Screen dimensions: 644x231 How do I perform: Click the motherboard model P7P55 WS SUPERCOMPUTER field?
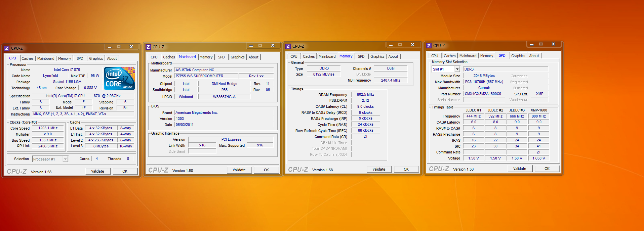coord(206,76)
